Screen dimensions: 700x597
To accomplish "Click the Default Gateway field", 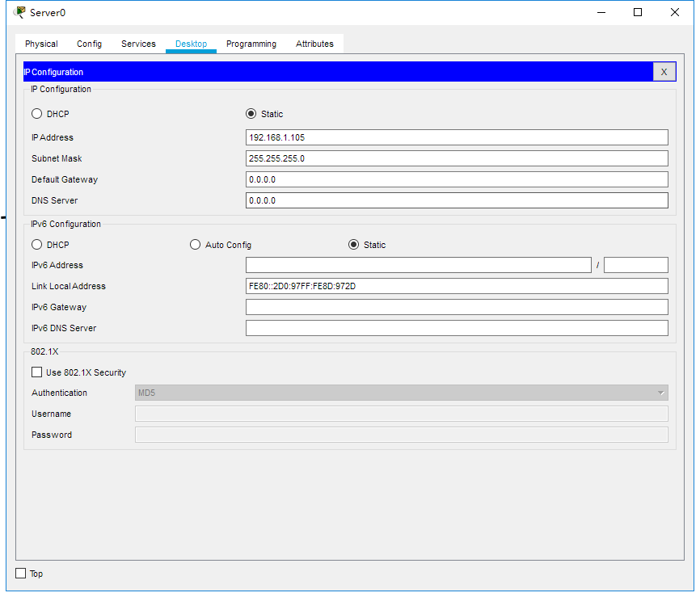I will pyautogui.click(x=457, y=179).
